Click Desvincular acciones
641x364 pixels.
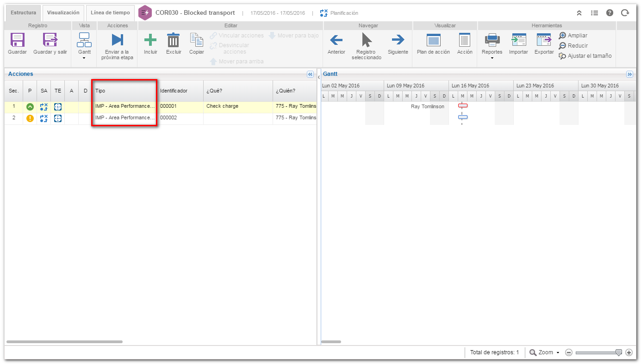point(230,49)
